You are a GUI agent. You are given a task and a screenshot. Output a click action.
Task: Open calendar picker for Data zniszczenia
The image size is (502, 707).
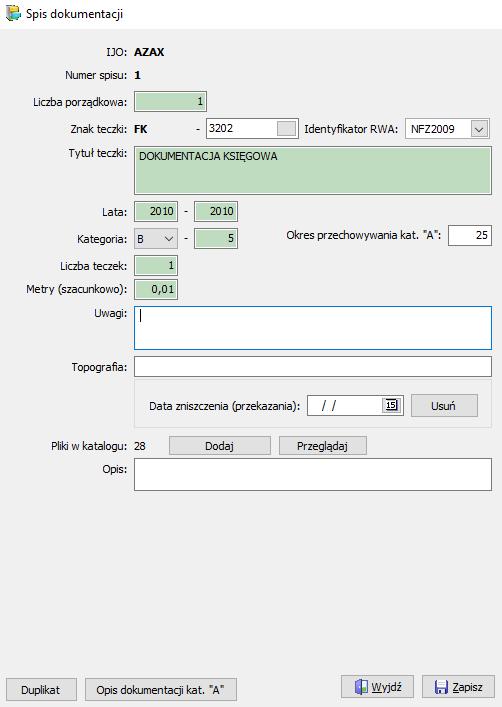pos(391,405)
